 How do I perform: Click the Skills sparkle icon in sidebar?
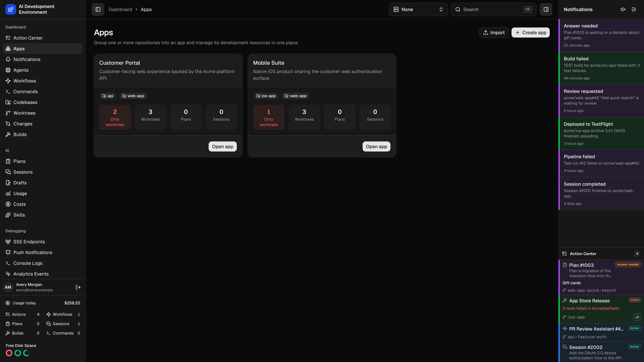tap(8, 215)
